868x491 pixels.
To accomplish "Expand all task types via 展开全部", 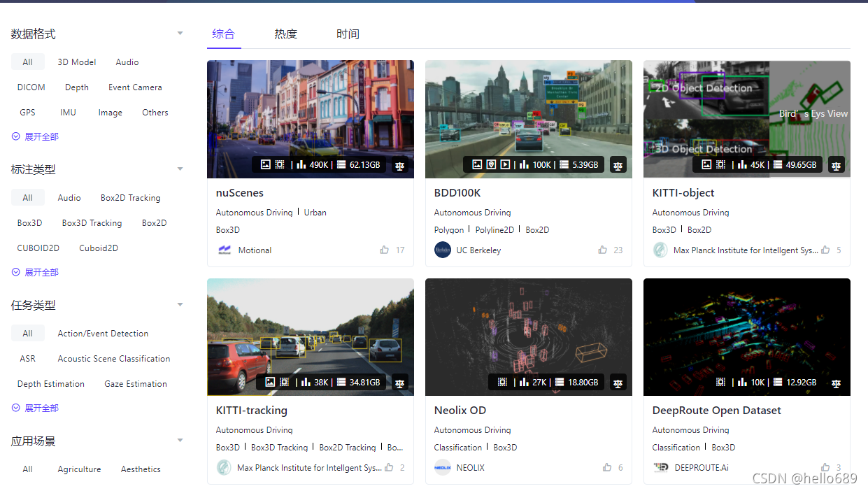I will point(35,408).
